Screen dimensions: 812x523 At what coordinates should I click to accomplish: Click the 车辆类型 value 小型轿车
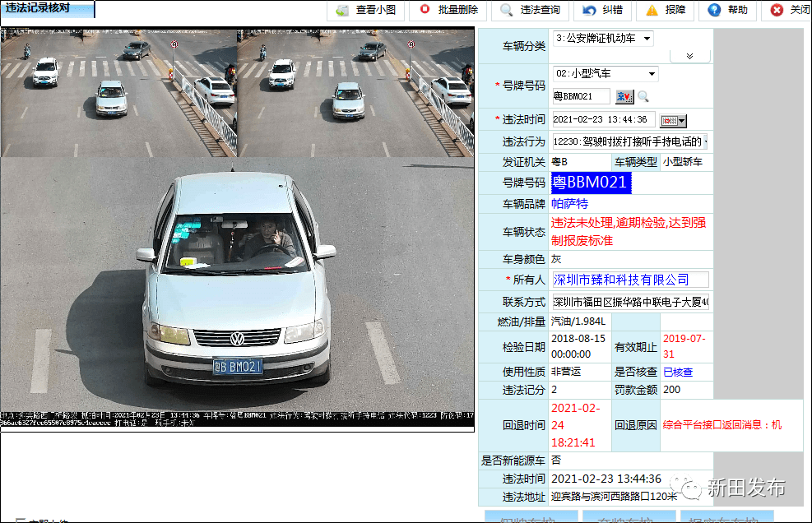tap(683, 162)
